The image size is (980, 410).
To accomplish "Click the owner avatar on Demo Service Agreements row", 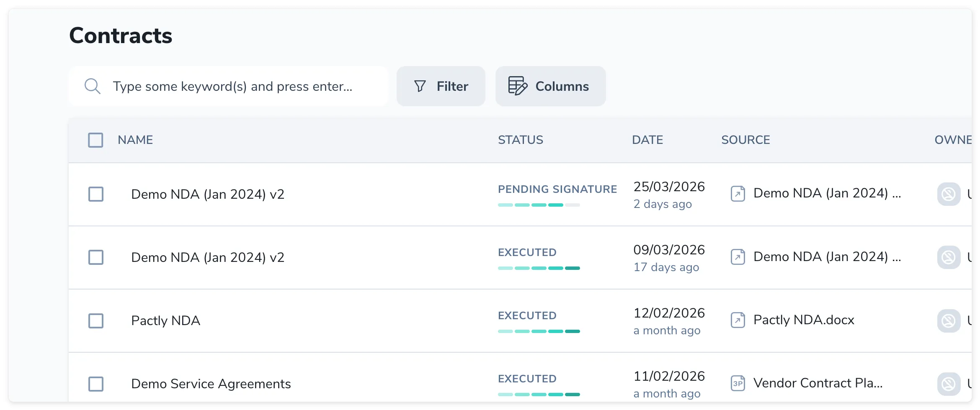I will [948, 383].
